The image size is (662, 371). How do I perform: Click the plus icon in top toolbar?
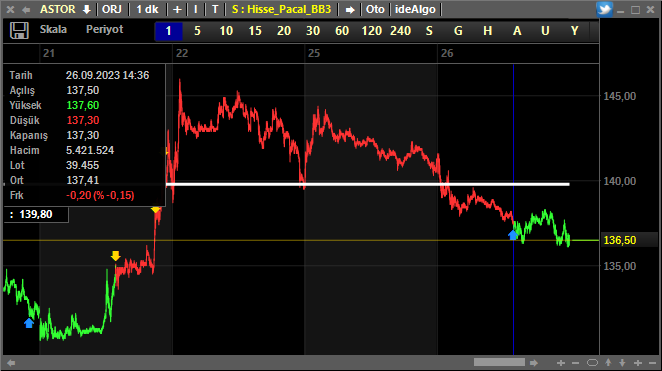pyautogui.click(x=177, y=9)
